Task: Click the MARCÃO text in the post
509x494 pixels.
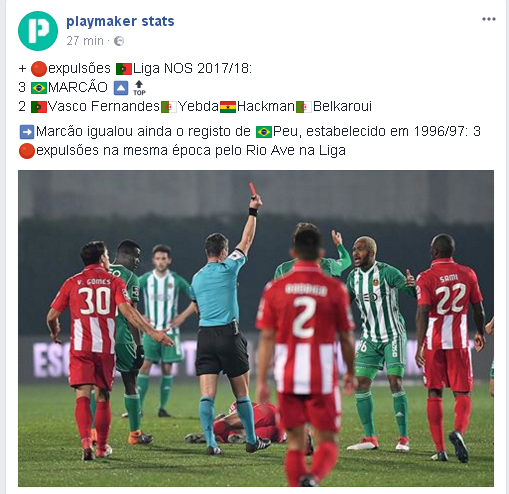Action: tap(78, 88)
